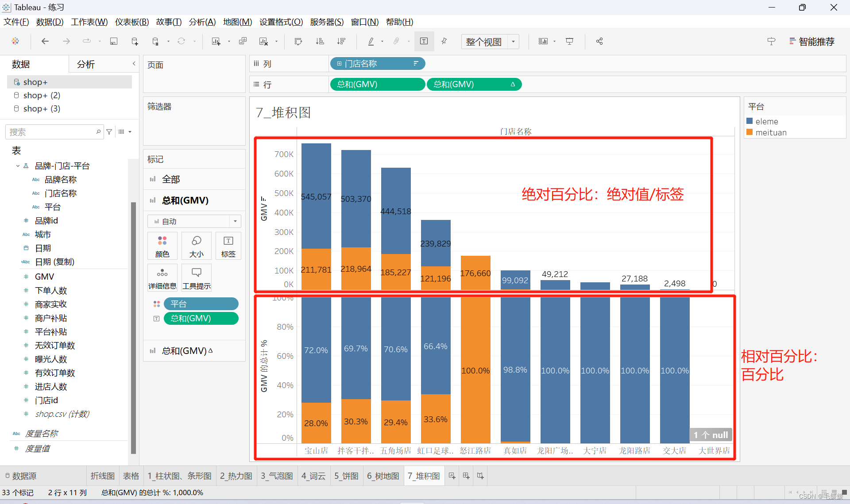Click the data guide icon near 智能推荐
850x504 pixels.
click(771, 41)
